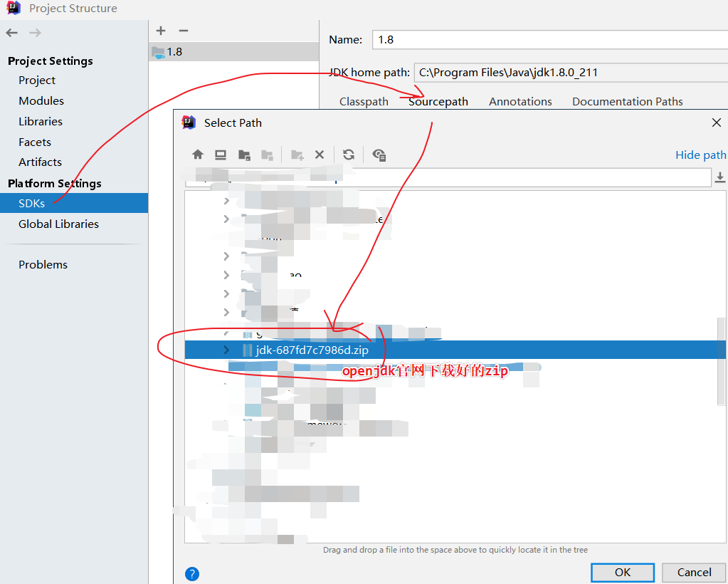Go to Home directory icon
The image size is (728, 584).
point(198,155)
